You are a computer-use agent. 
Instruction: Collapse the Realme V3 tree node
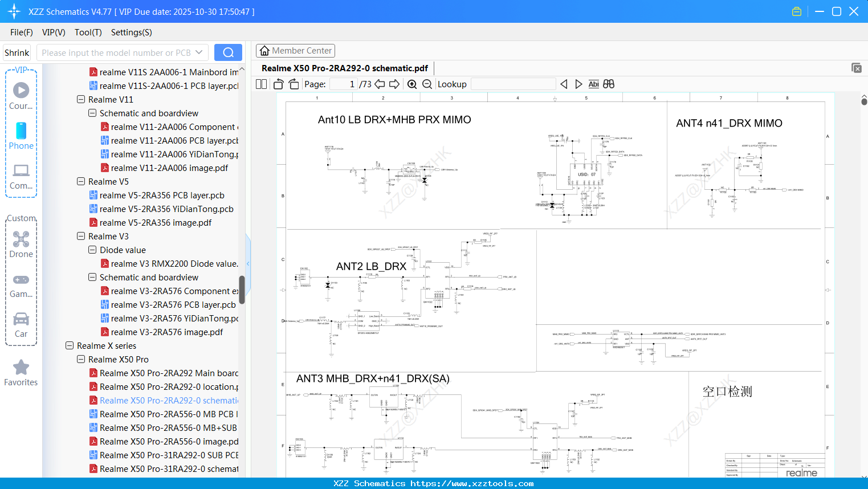pos(81,236)
